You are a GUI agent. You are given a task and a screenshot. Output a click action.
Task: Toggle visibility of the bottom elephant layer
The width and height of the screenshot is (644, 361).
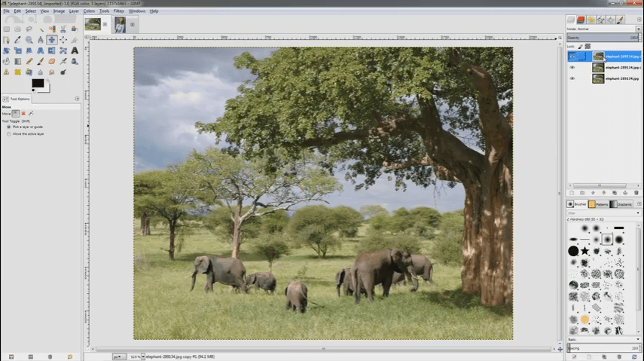point(572,78)
